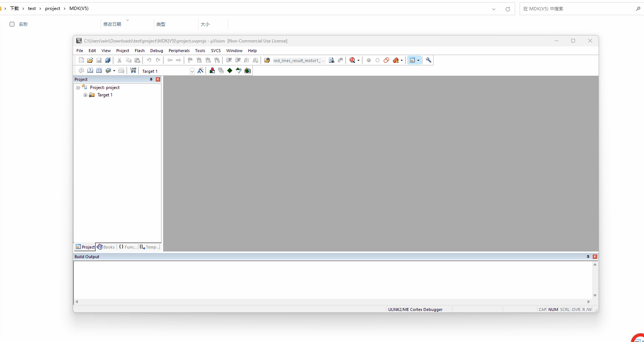644x342 pixels.
Task: Select the LOAD download-to-flash icon
Action: [x=133, y=70]
